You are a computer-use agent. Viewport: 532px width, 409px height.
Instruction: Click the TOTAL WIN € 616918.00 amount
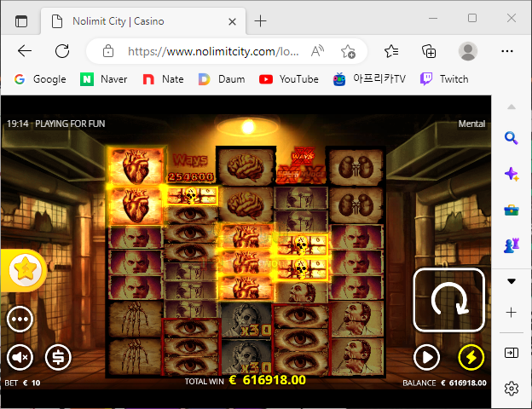[246, 380]
